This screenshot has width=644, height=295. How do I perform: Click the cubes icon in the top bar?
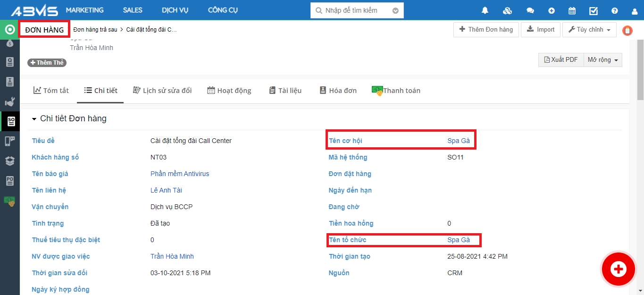point(507,10)
